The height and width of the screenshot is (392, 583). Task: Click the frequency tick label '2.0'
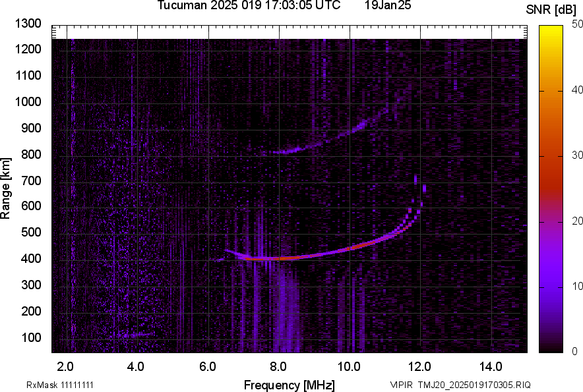point(65,367)
